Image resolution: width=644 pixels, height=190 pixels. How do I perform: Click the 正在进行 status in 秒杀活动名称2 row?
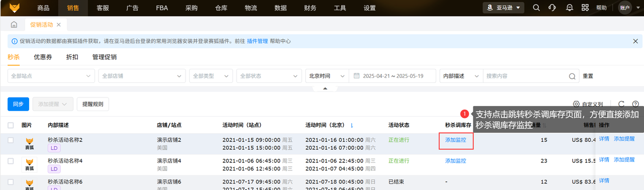pos(399,140)
